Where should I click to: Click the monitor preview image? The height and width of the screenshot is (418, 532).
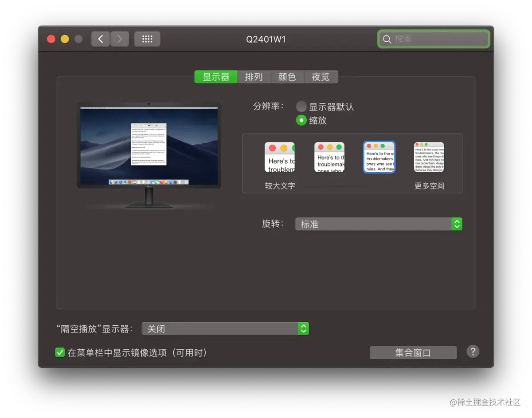[x=149, y=155]
